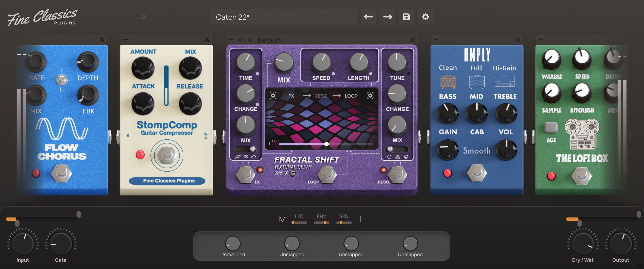
Task: Choose the Clean amp icon on Amply
Action: click(x=448, y=82)
